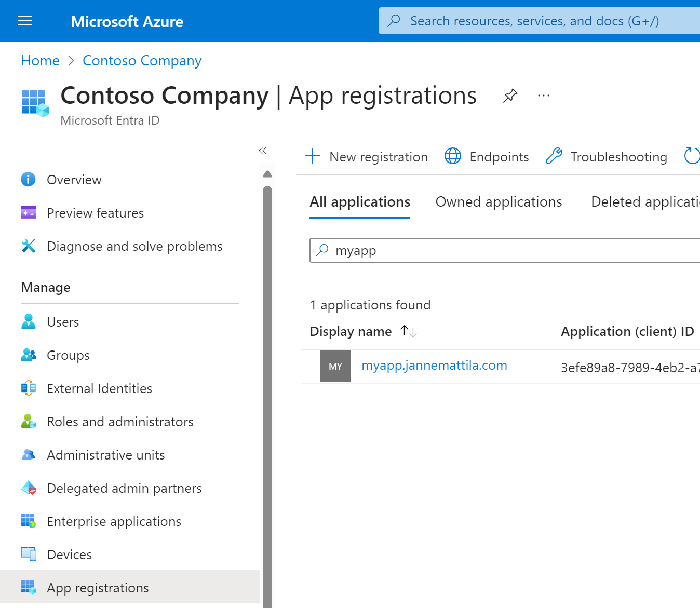Viewport: 700px width, 608px height.
Task: Open Enterprise applications
Action: point(114,521)
